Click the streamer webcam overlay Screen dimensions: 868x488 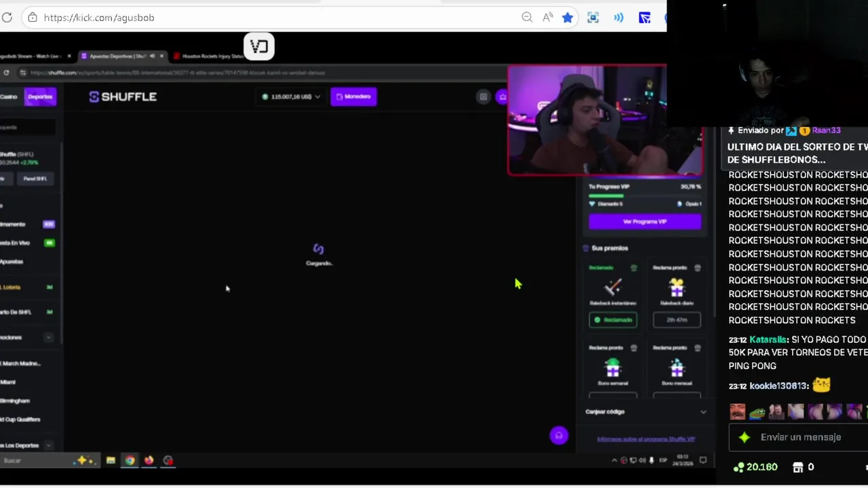coord(605,121)
